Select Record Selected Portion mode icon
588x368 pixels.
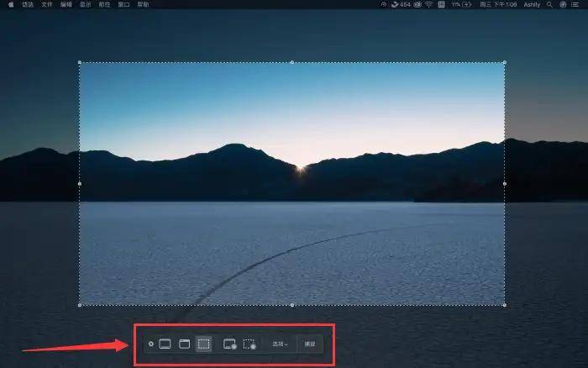coord(249,344)
